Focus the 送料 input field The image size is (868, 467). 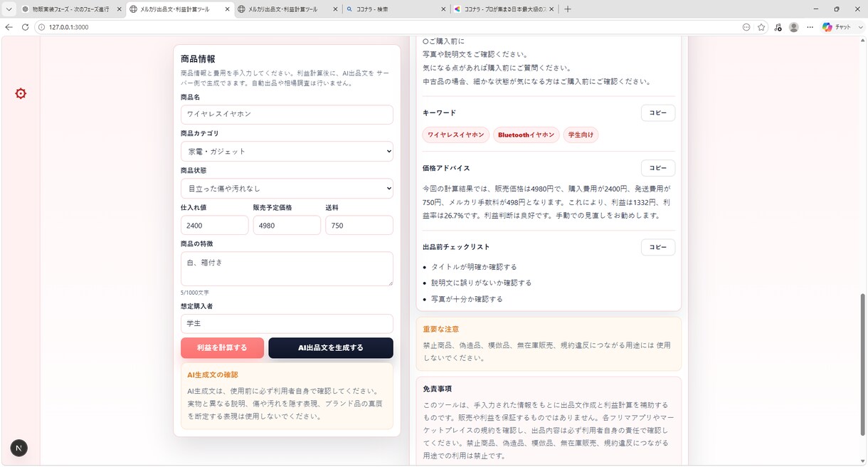pyautogui.click(x=359, y=225)
